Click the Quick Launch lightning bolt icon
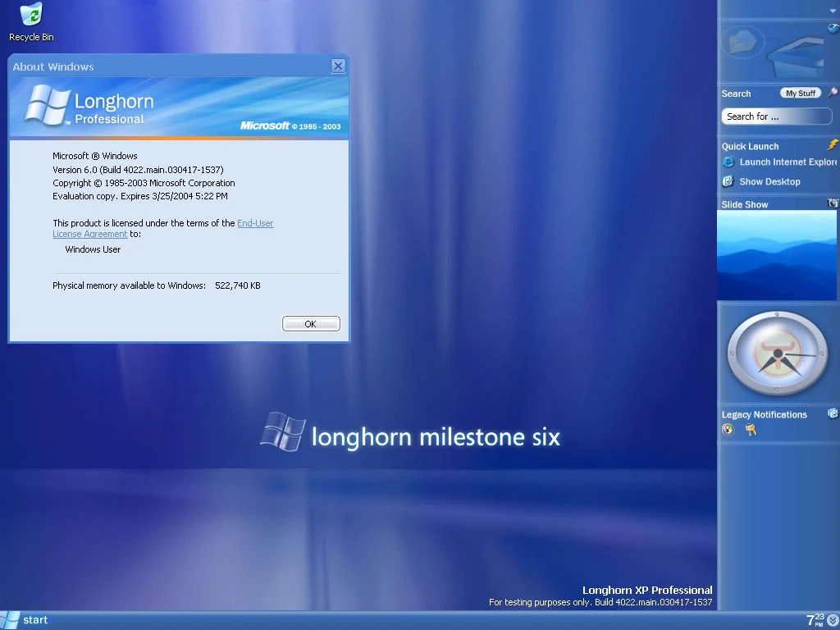 point(833,144)
